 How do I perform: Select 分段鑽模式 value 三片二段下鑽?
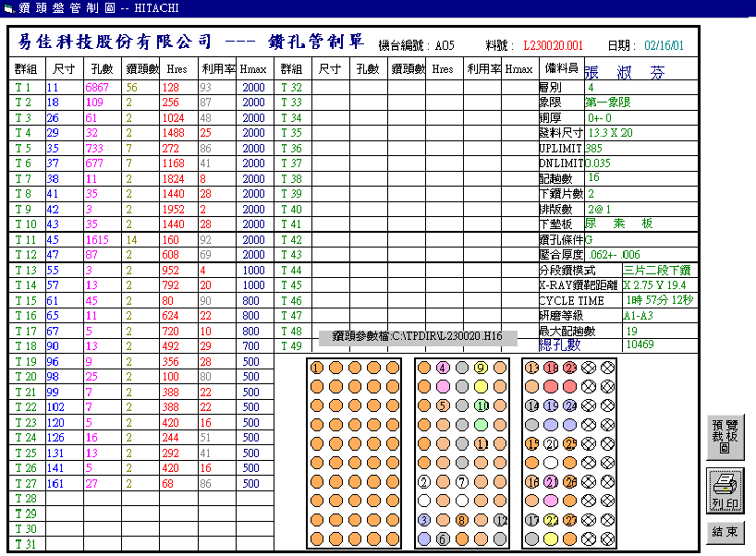pyautogui.click(x=657, y=271)
